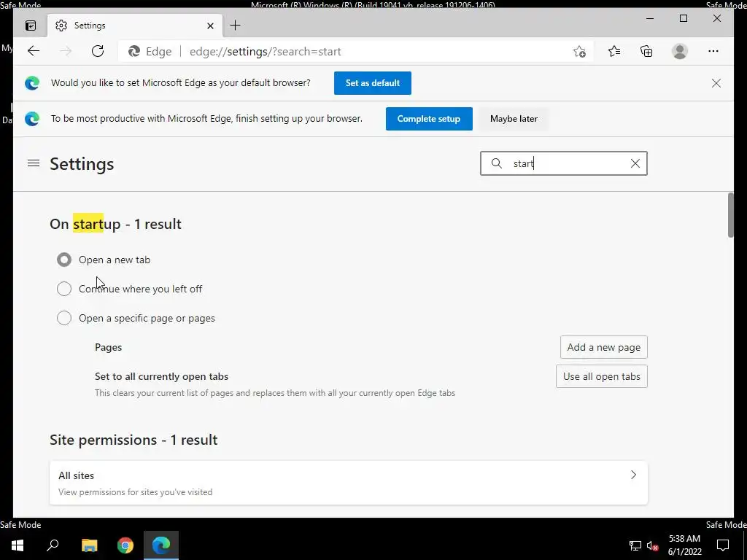747x560 pixels.
Task: Refresh the current page
Action: click(98, 52)
